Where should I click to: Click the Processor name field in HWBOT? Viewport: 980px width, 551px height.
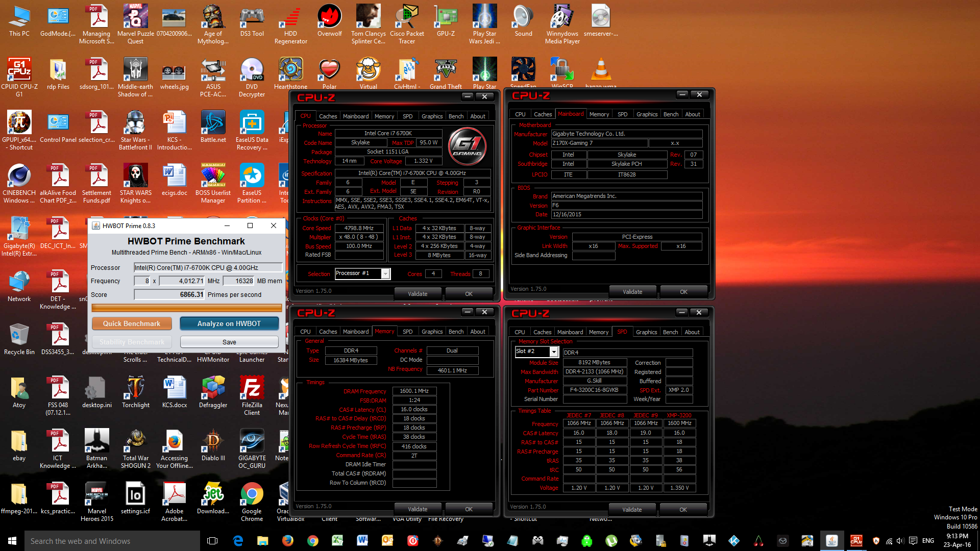(208, 267)
